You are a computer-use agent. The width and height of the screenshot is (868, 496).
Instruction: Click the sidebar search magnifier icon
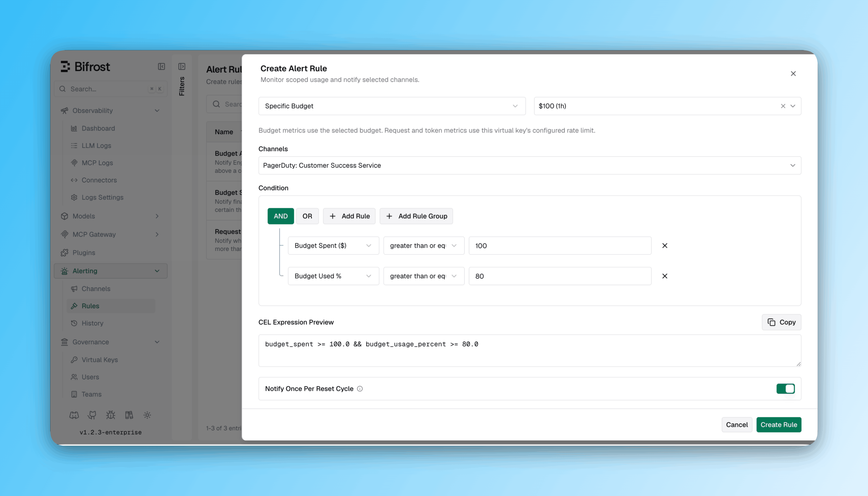[62, 89]
